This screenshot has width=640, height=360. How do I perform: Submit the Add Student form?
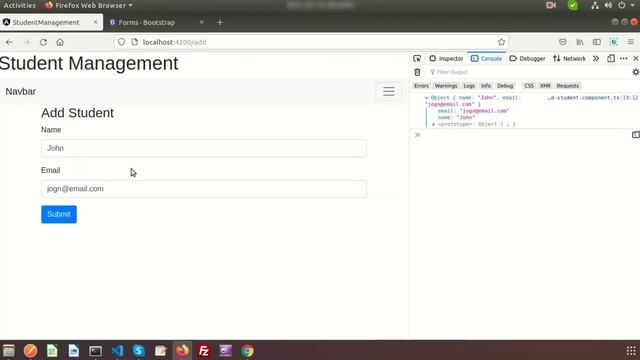(59, 214)
